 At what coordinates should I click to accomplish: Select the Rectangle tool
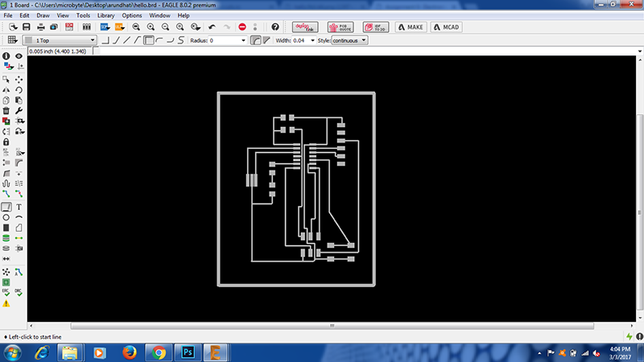point(6,228)
